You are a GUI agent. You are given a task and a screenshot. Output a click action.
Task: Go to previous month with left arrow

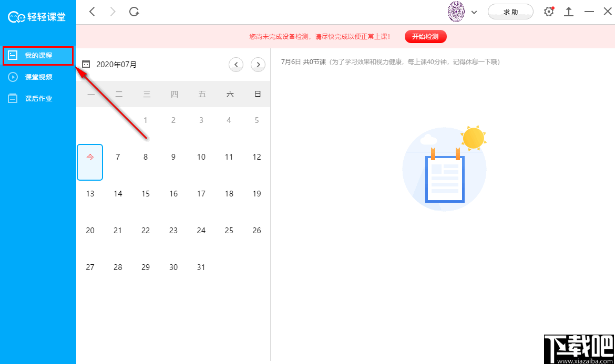[x=236, y=64]
